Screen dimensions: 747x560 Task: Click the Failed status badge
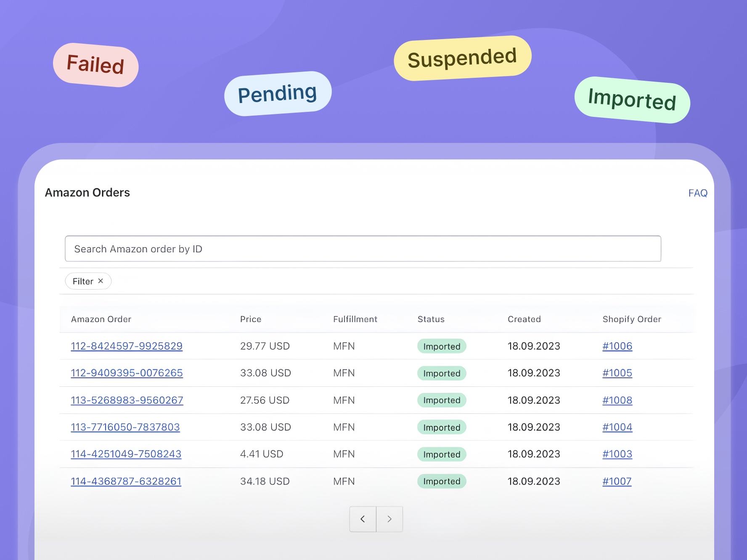coord(95,65)
